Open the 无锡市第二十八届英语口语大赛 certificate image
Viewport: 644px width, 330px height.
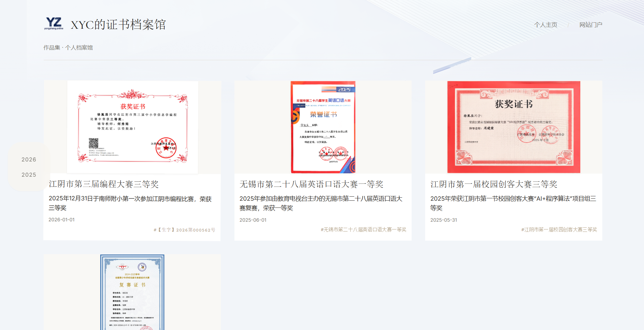click(323, 127)
